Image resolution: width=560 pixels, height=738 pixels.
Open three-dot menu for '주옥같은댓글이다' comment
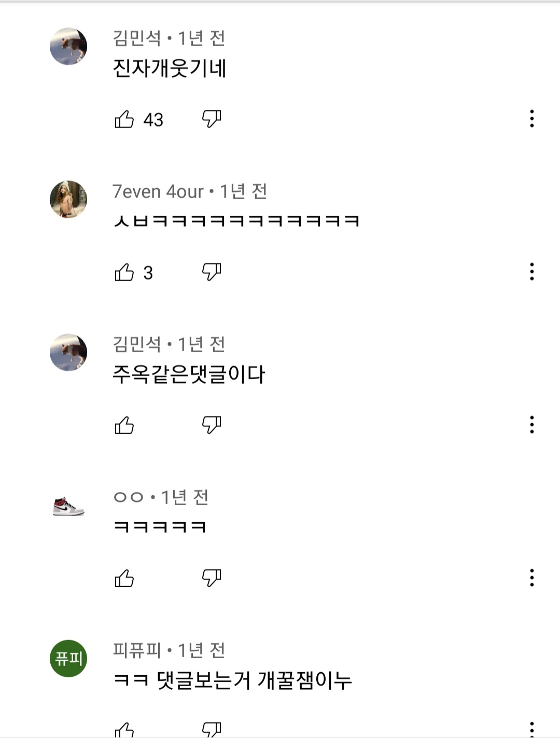(531, 425)
